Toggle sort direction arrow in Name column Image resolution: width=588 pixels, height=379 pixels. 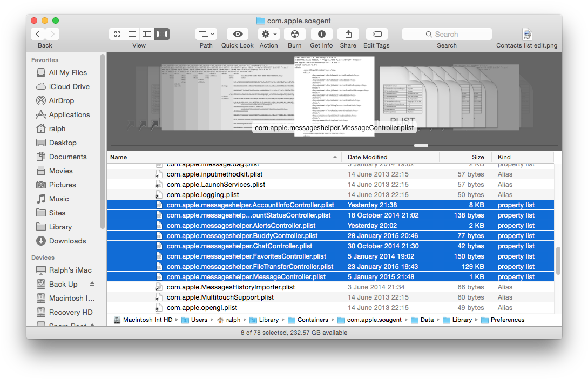point(335,157)
